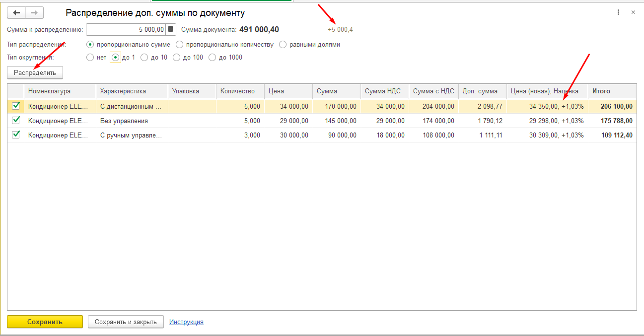Screen dimensions: 644x336
Task: Select the cell '30 309,00, +1,03%'
Action: pyautogui.click(x=547, y=135)
